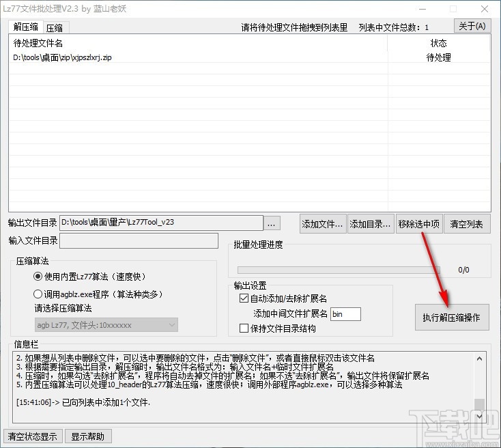Click the 添加文件... button

323,224
